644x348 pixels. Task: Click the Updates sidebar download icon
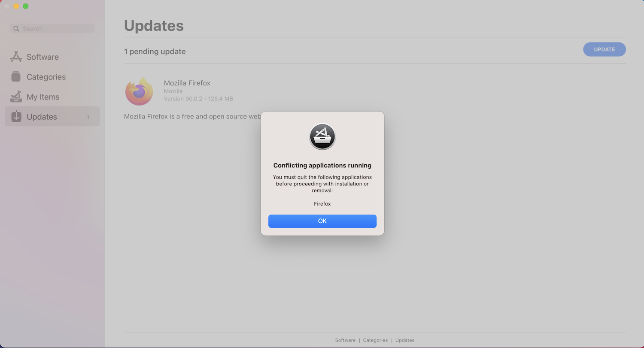(16, 116)
